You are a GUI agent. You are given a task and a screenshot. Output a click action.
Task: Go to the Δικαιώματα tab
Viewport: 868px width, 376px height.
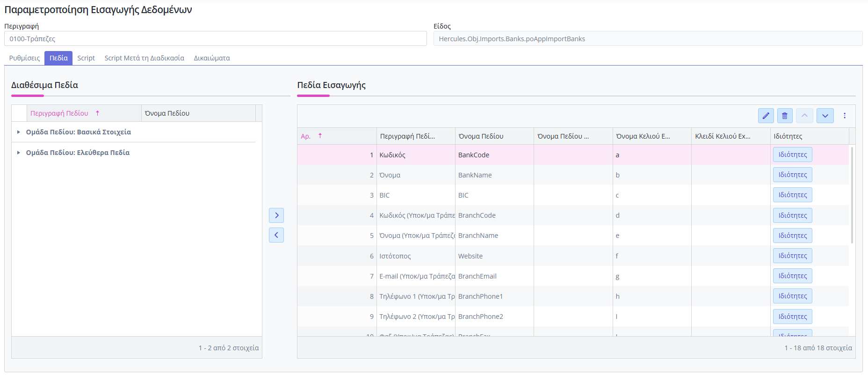click(212, 58)
